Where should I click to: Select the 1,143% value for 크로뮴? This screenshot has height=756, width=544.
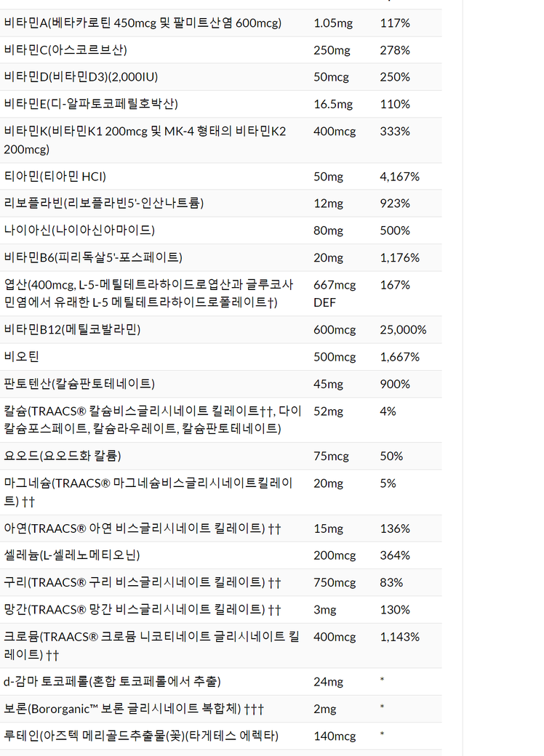click(x=399, y=638)
